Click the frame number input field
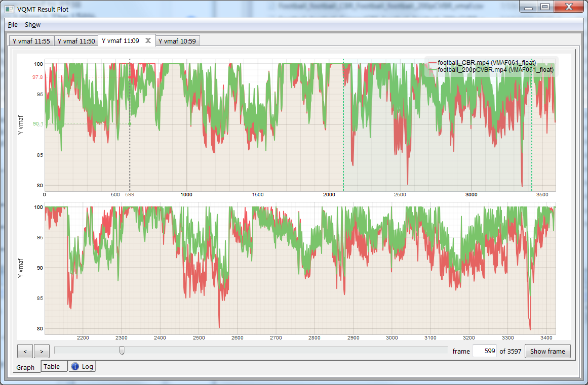This screenshot has height=385, width=588. [x=485, y=352]
